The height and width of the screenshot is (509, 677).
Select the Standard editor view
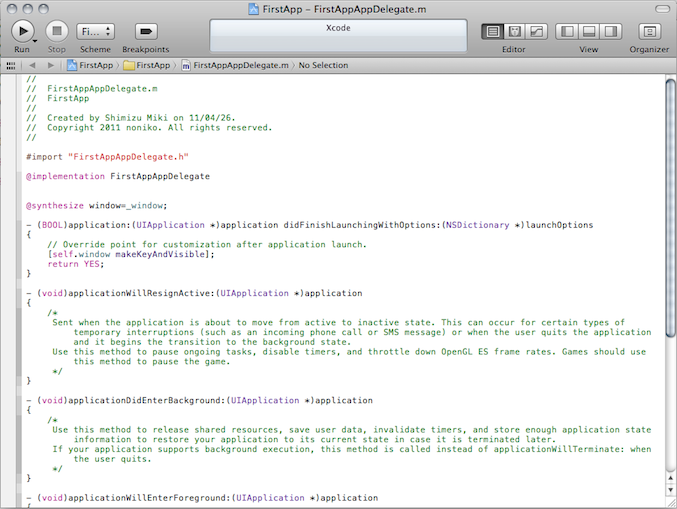click(x=493, y=32)
